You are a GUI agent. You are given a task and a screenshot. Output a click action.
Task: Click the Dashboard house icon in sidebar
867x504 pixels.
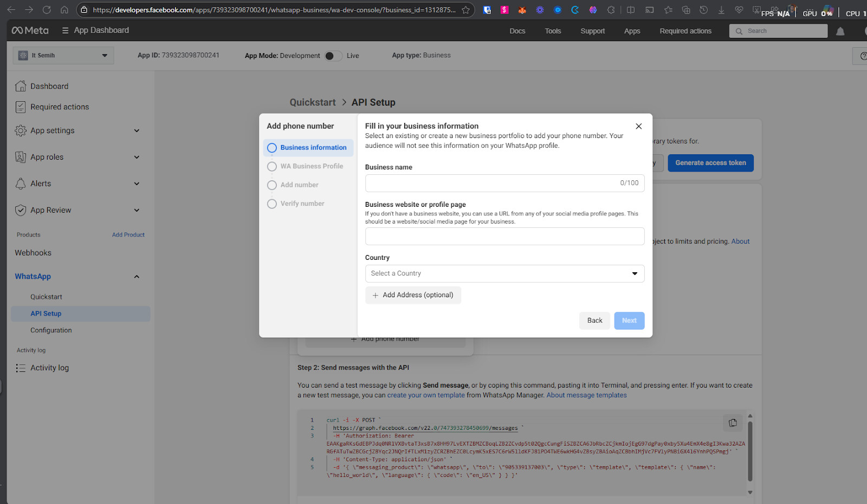21,86
